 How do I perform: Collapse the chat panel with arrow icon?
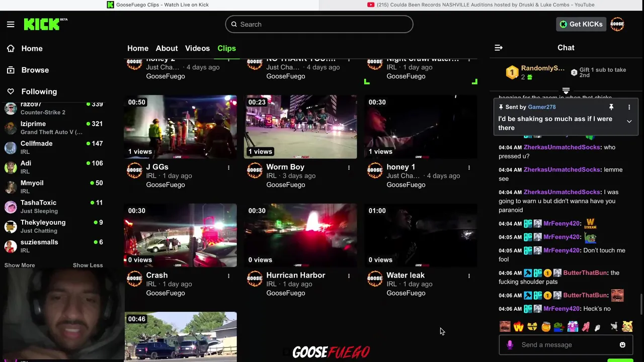click(x=499, y=48)
